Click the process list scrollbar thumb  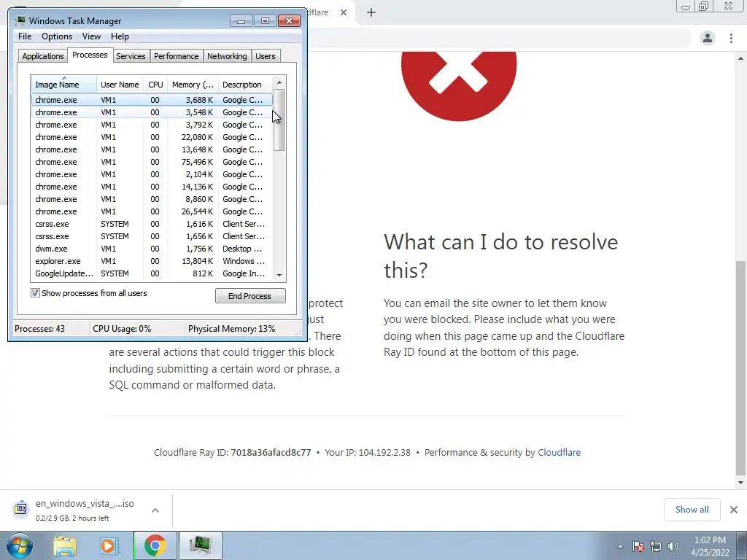(x=279, y=120)
